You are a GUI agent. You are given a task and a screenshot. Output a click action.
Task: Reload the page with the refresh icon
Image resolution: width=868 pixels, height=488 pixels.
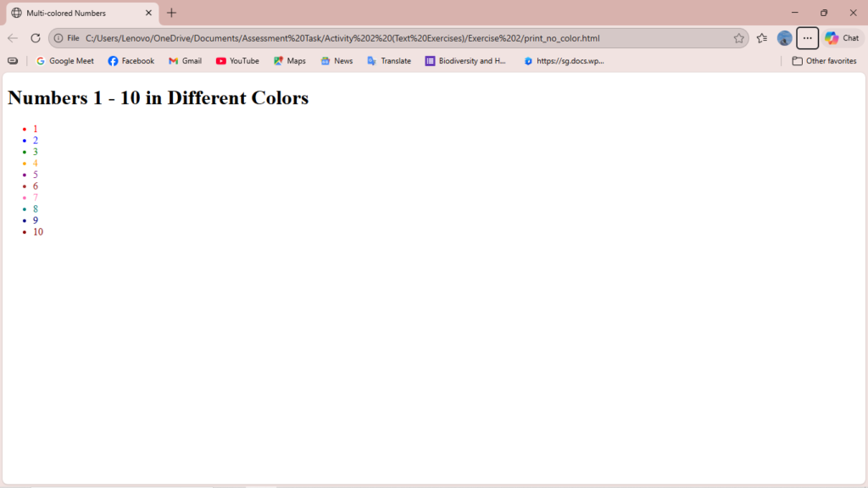(36, 38)
